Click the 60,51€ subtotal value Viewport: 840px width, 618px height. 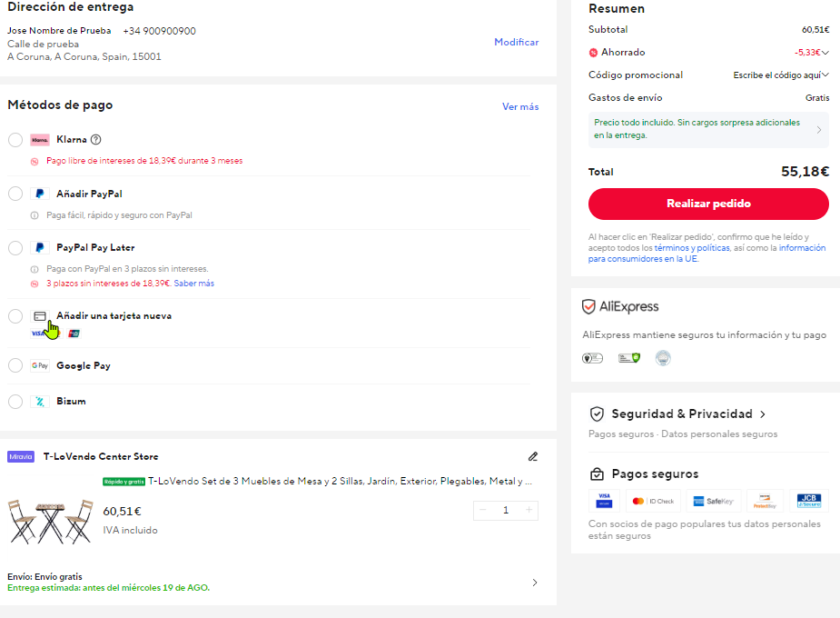[815, 30]
